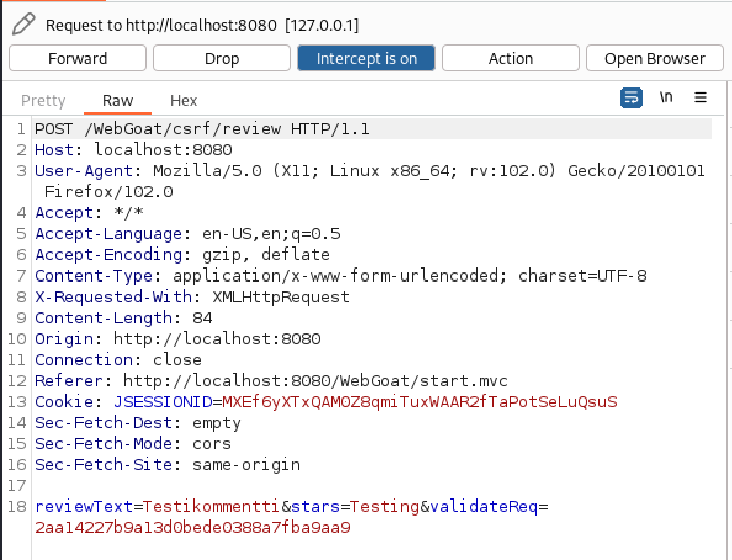Launch Burp's Open Browser button
The image size is (732, 560).
click(x=654, y=59)
